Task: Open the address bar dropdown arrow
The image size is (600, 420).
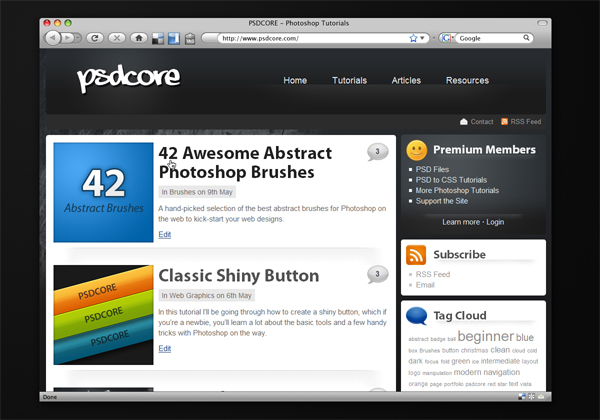Action: point(422,38)
